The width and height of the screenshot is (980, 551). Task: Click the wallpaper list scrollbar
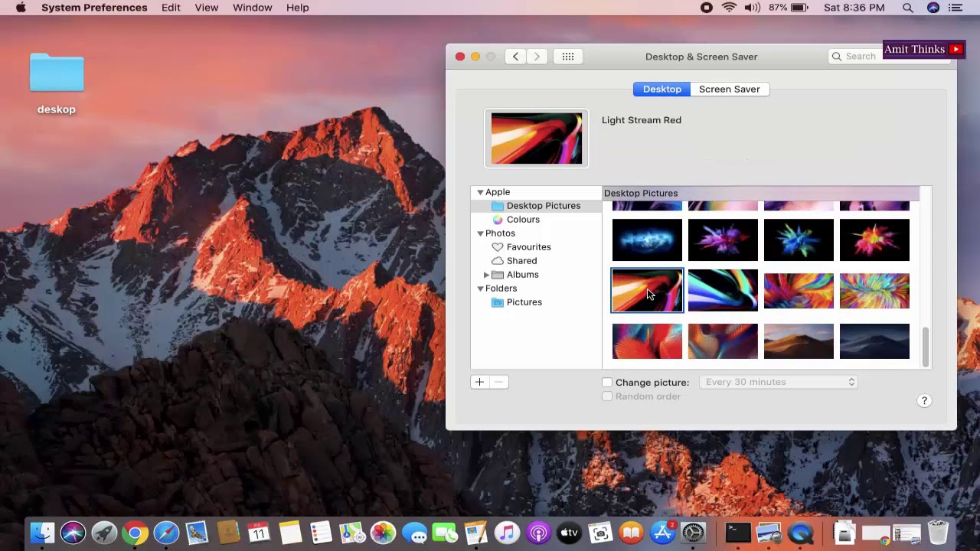926,347
